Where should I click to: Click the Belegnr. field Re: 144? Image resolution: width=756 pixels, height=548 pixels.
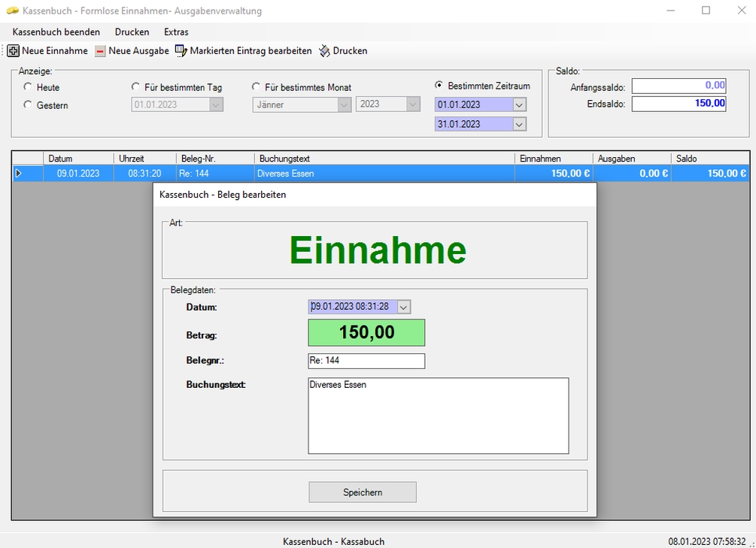tap(366, 361)
